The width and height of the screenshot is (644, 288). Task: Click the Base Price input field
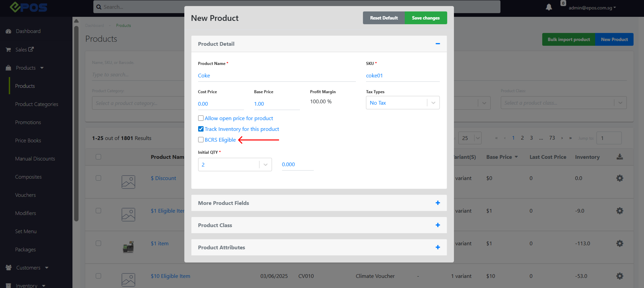(x=277, y=104)
